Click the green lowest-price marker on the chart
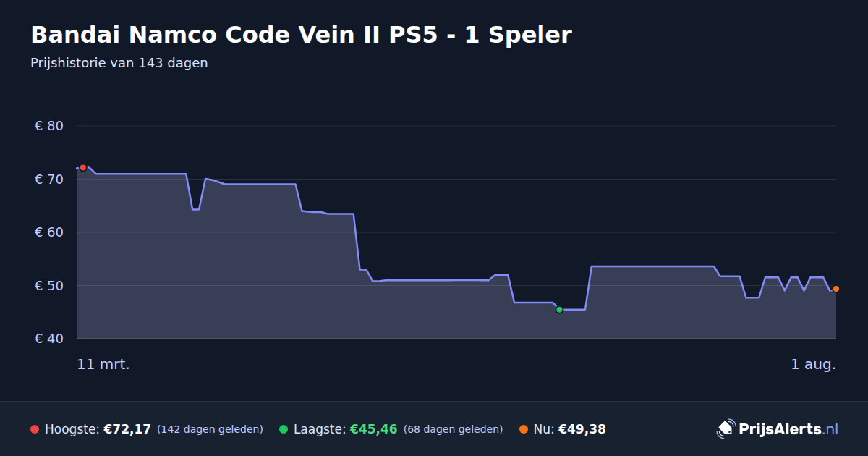This screenshot has width=868, height=456. pyautogui.click(x=559, y=310)
